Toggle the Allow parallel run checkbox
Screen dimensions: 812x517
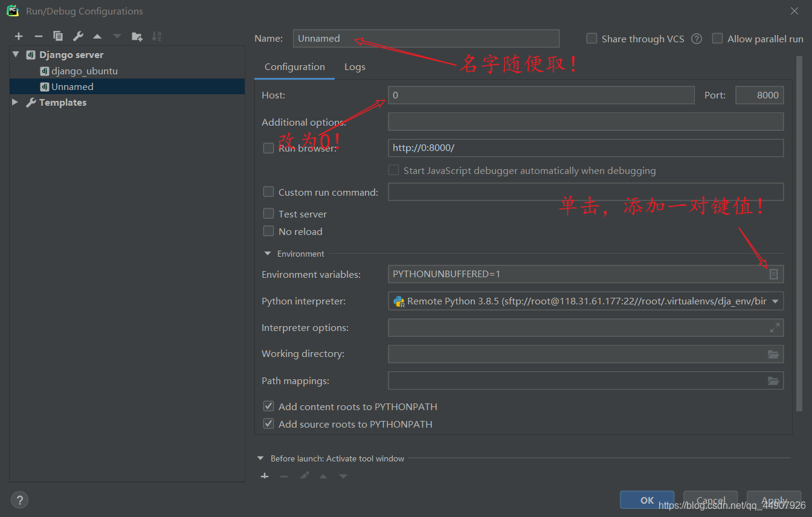point(718,39)
